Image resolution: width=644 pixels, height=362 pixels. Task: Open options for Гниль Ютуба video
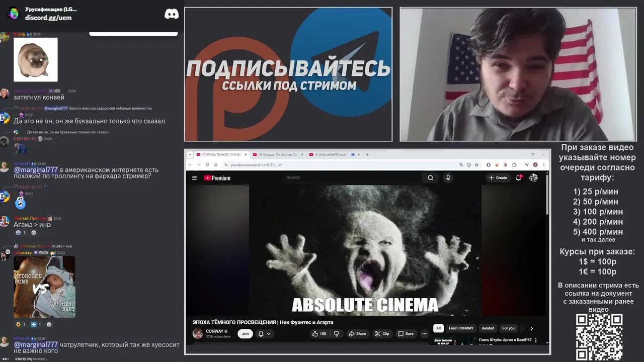(536, 340)
